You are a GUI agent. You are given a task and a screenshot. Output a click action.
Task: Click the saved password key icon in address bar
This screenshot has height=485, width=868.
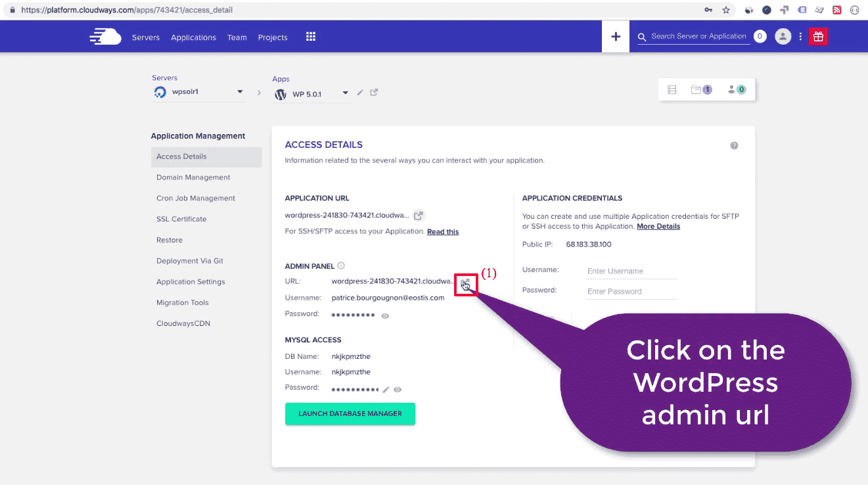[708, 10]
